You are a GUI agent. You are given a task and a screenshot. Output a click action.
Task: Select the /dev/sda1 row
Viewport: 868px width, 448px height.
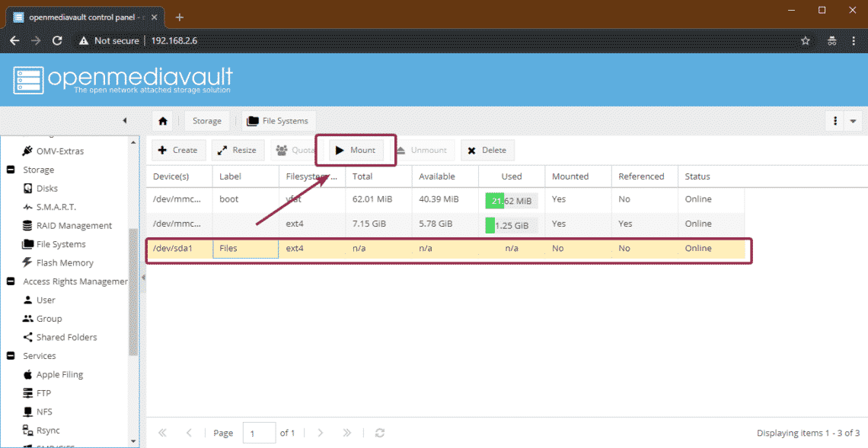point(445,248)
